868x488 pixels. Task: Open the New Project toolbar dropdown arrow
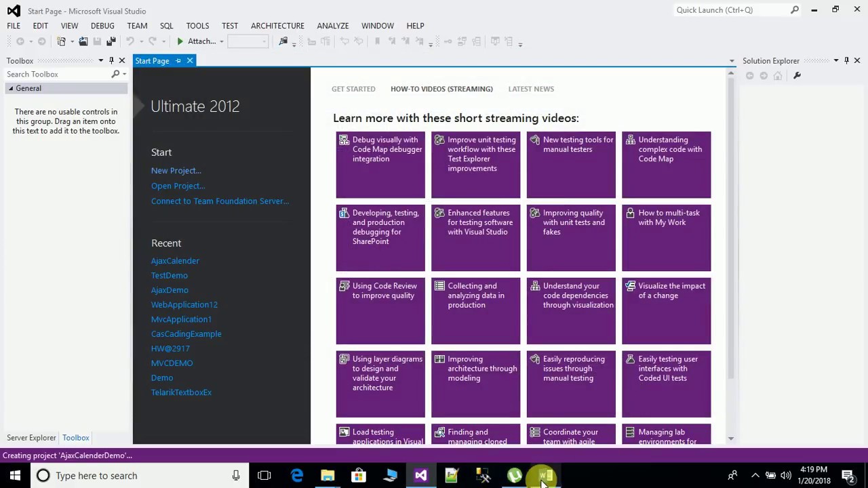(x=71, y=42)
